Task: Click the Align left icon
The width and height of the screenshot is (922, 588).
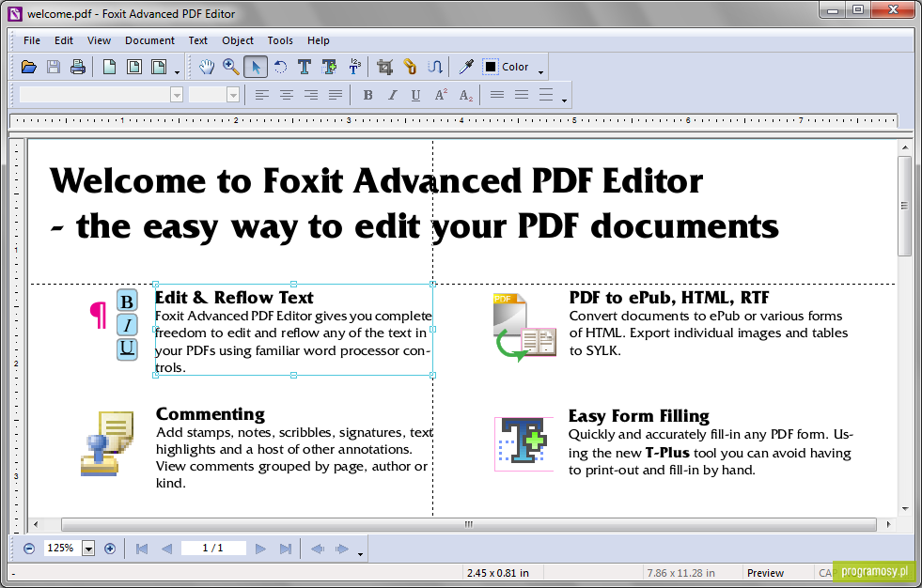Action: [261, 95]
